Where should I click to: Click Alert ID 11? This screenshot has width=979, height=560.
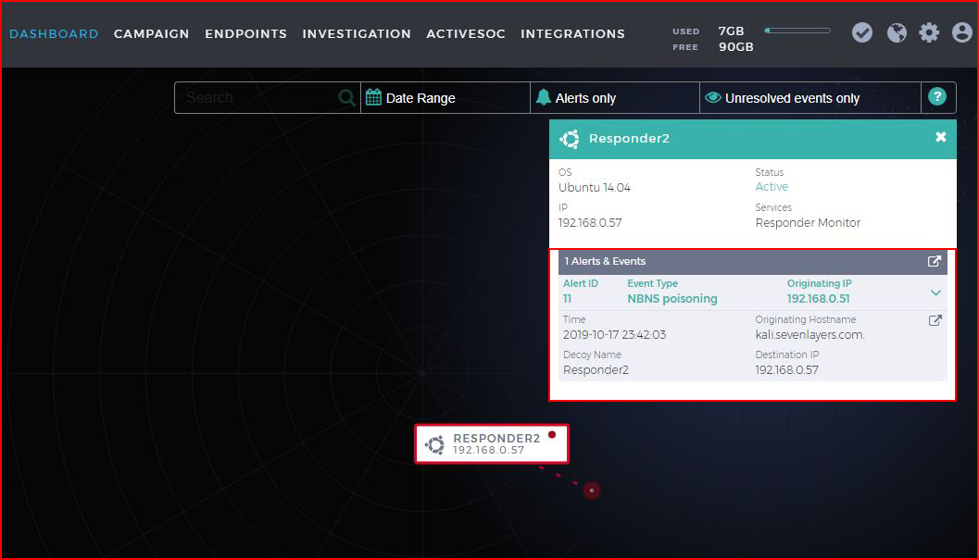567,298
